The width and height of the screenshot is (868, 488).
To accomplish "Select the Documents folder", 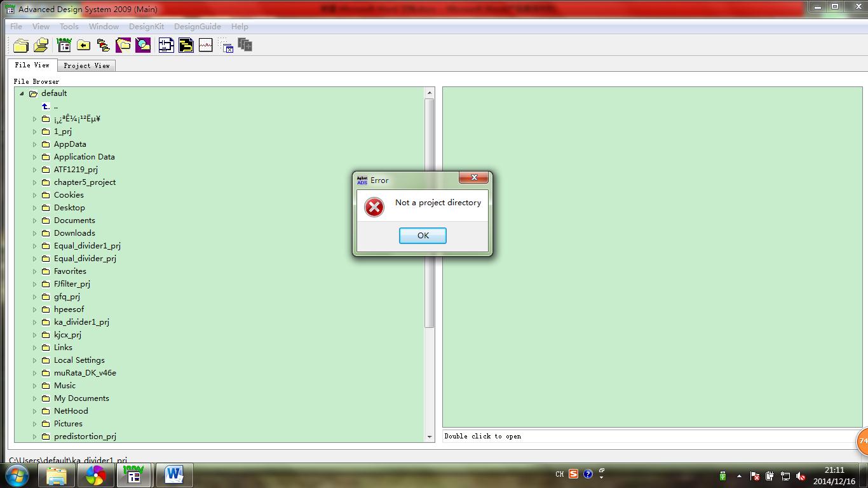I will click(x=74, y=220).
